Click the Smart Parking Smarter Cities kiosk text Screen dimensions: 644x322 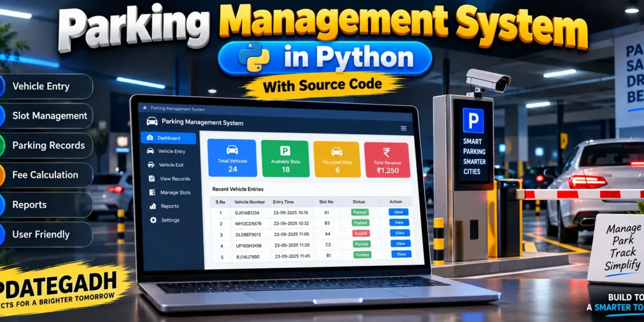point(474,156)
